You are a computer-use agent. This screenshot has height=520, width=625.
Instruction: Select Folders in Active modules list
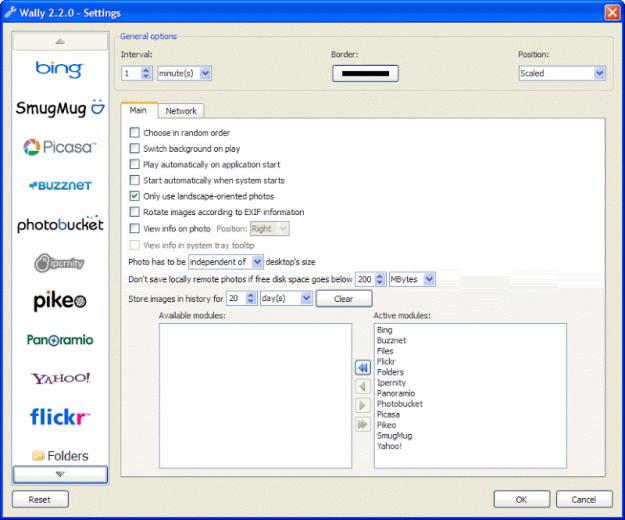coord(390,372)
